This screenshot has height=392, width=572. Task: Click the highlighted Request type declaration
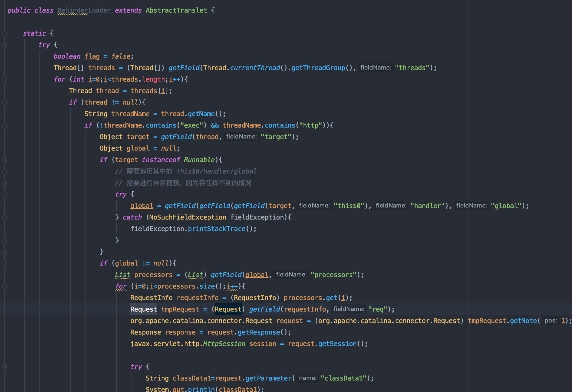click(144, 309)
